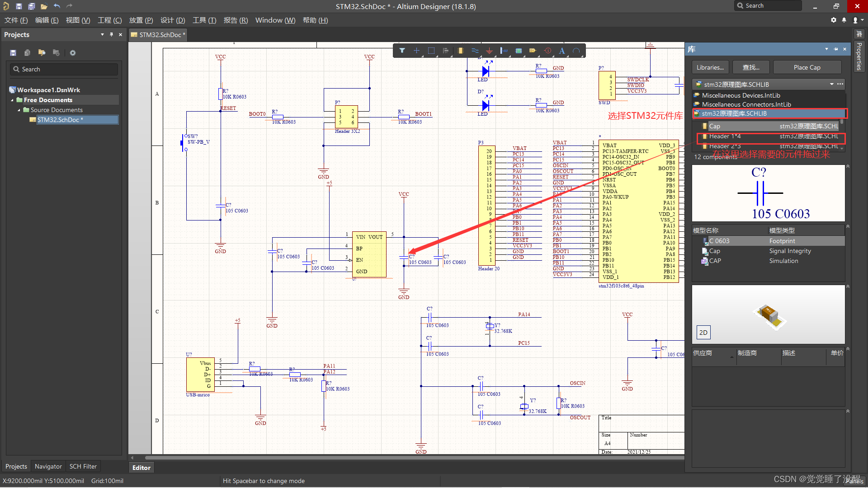Click the Place Wire tool icon
868x488 pixels.
pos(475,51)
